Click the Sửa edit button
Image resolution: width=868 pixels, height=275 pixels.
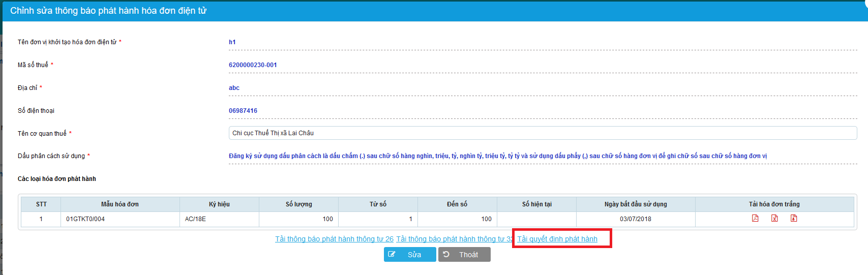coord(409,255)
